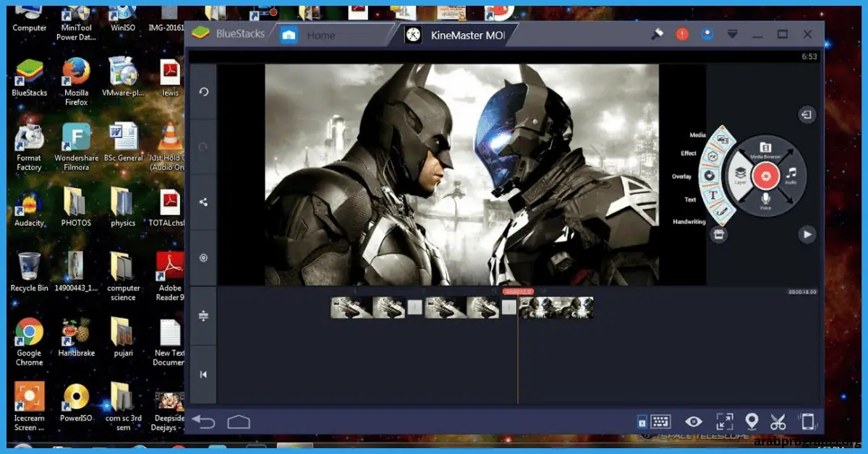This screenshot has width=868, height=454.
Task: Select the first clip in the timeline
Action: click(x=367, y=307)
